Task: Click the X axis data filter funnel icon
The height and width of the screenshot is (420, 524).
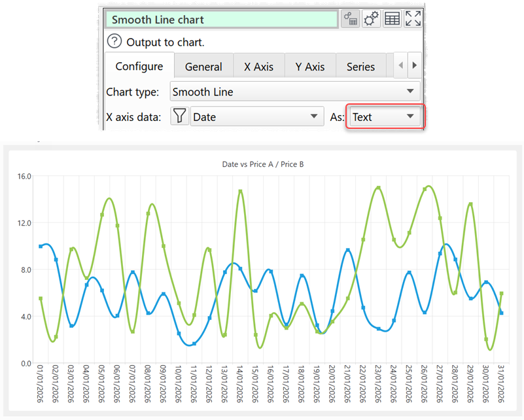Action: coord(179,116)
